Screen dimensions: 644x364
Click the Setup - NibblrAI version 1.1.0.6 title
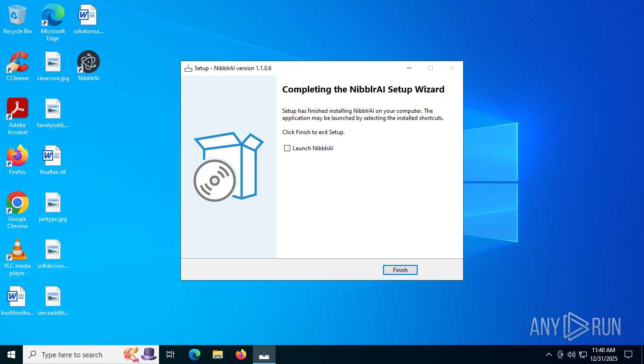233,68
